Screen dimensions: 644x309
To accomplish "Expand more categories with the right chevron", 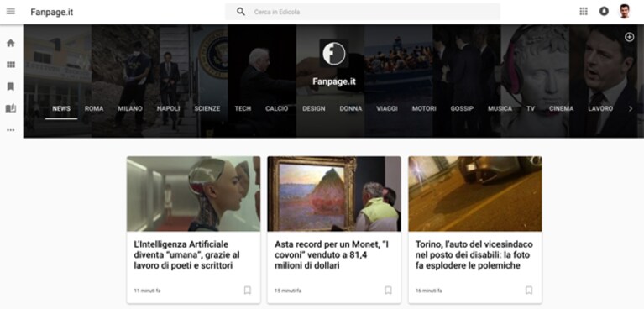I will [631, 109].
